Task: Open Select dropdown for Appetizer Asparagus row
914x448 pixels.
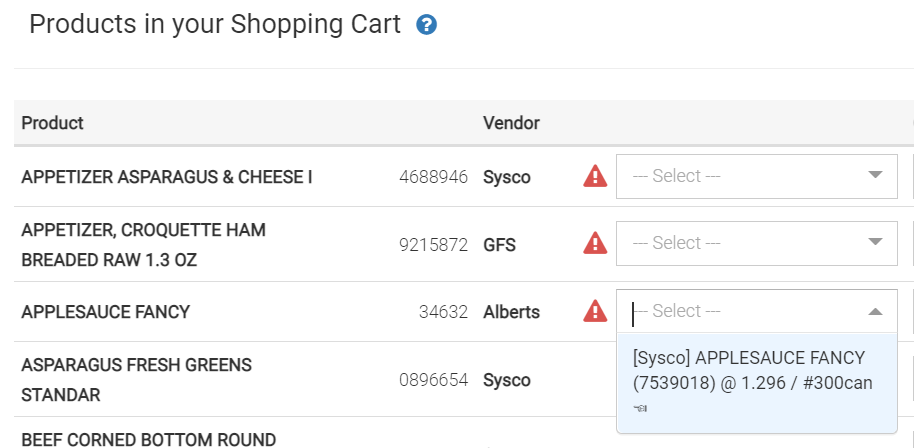Action: (756, 176)
